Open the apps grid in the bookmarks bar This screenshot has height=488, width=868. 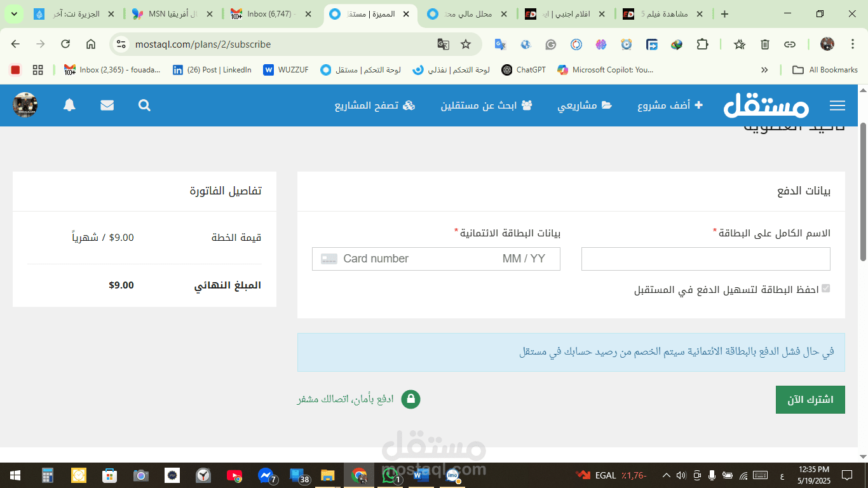coord(37,70)
